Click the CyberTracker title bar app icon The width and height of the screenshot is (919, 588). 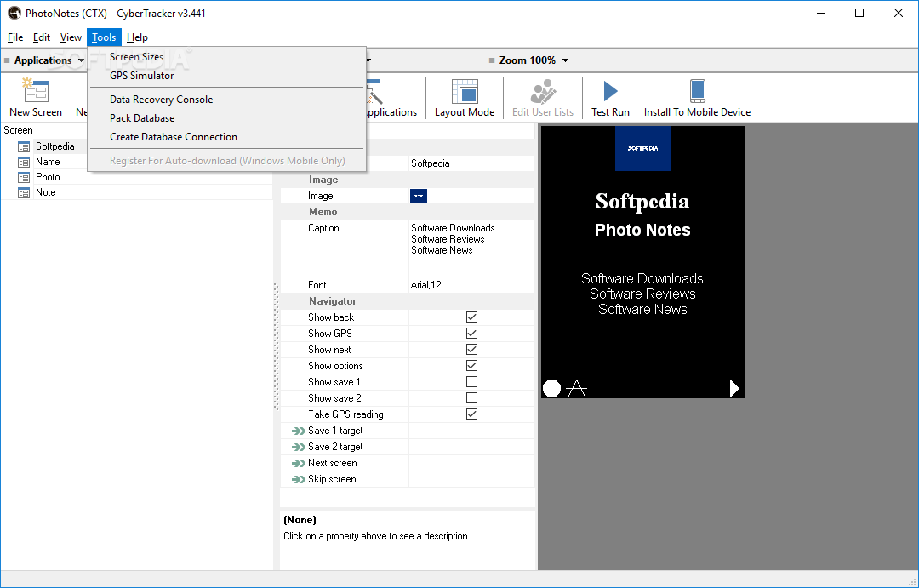pos(14,13)
